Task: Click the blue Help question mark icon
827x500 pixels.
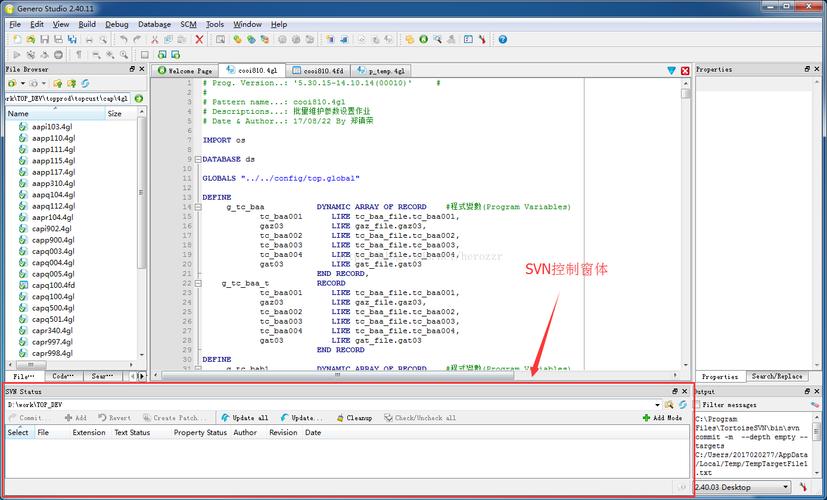Action: pyautogui.click(x=503, y=40)
